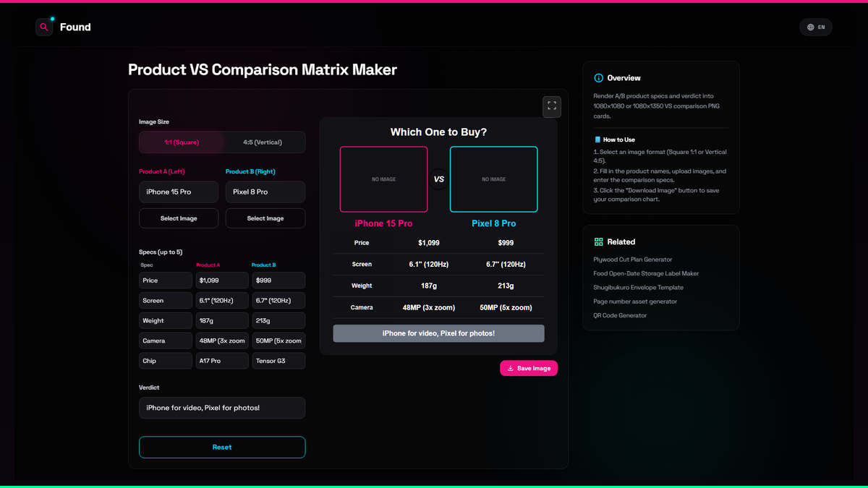Click the preview 213g weight cell
868x488 pixels.
506,286
